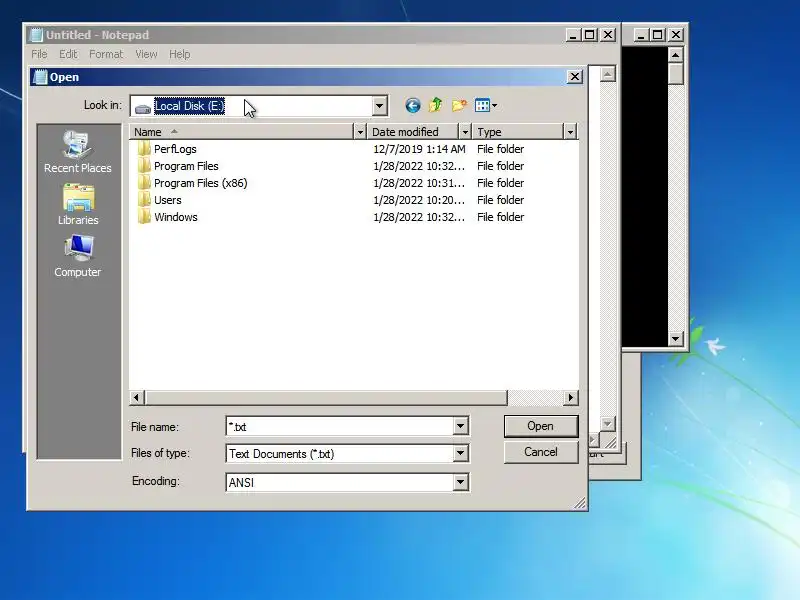
Task: Go up one folder level icon
Action: point(435,105)
